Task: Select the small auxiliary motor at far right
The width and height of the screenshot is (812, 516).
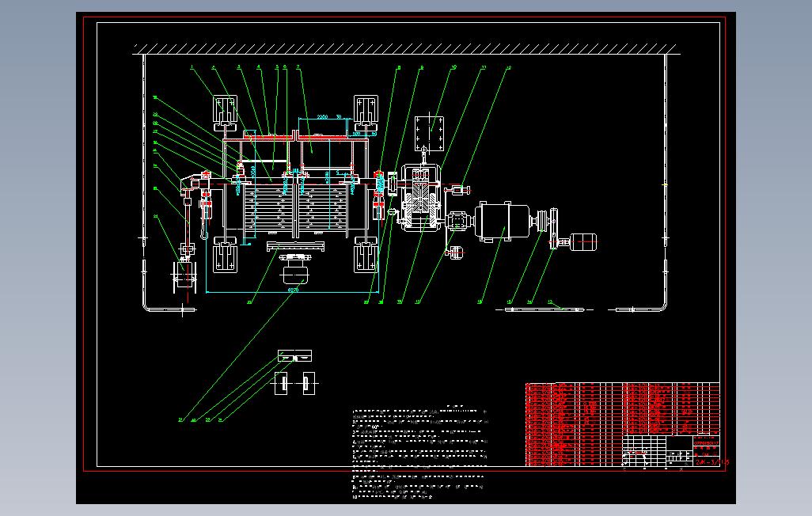Action: (x=583, y=242)
